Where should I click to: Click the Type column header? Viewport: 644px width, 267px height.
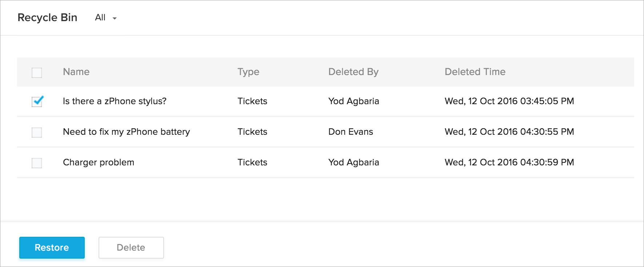248,72
